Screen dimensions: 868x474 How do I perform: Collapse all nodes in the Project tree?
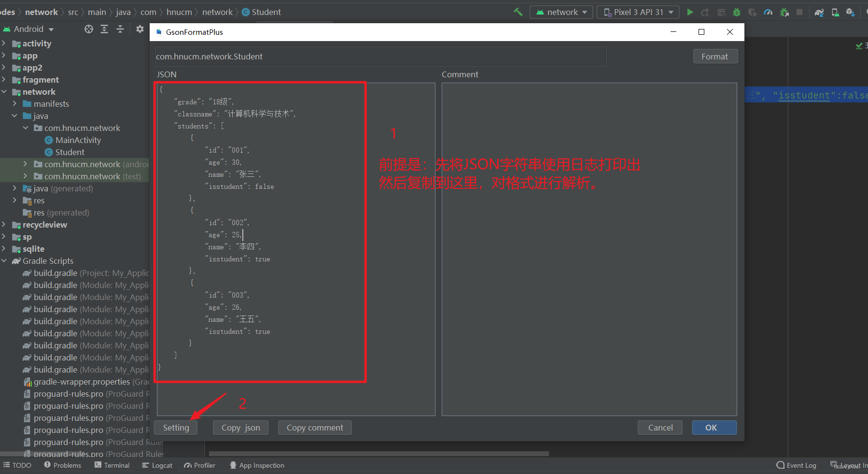pyautogui.click(x=120, y=29)
